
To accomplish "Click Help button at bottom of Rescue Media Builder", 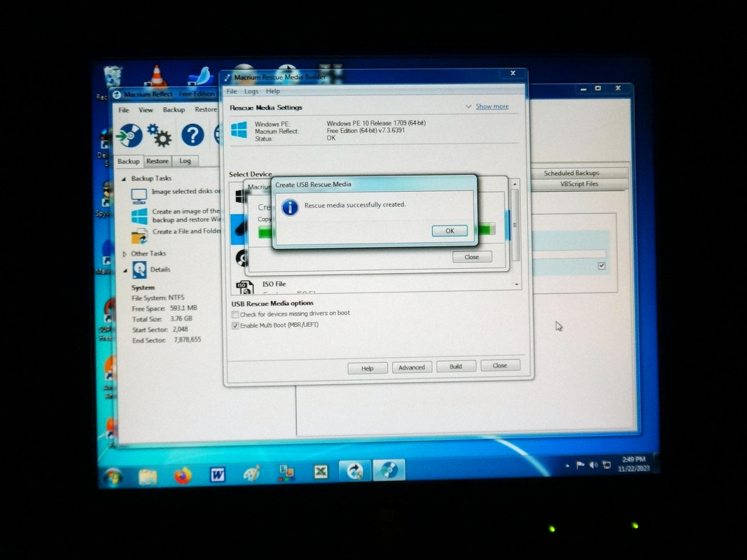I will point(368,368).
